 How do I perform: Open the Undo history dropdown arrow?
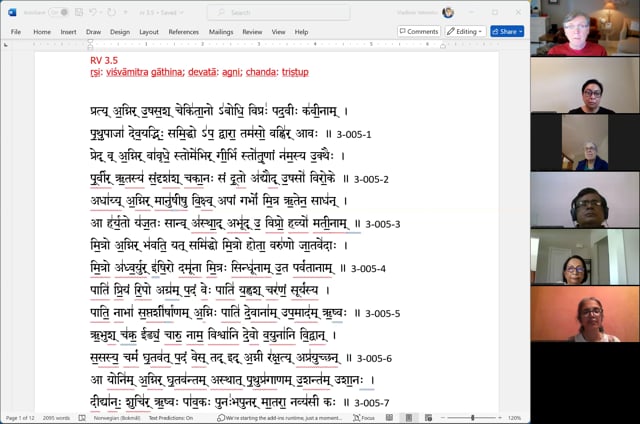click(100, 13)
